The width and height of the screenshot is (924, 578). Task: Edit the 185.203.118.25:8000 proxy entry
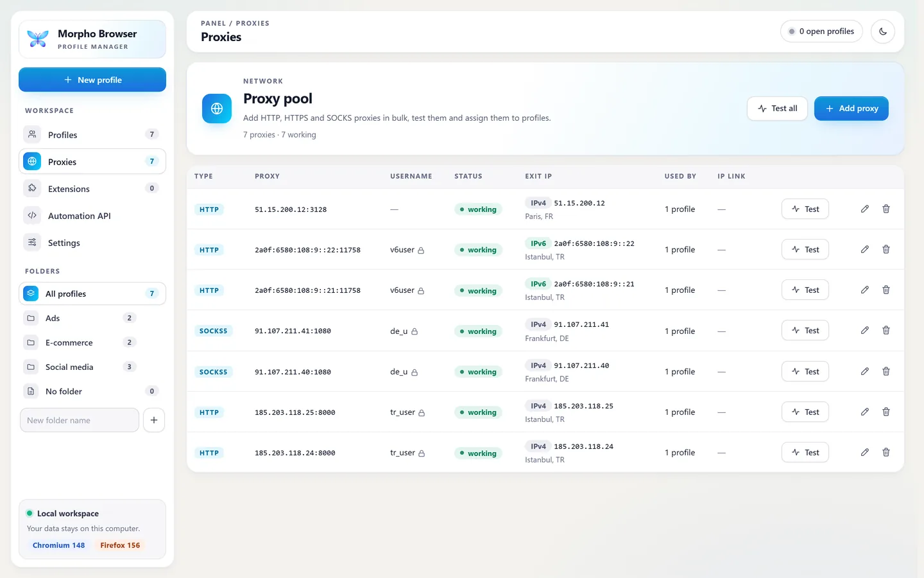click(865, 412)
